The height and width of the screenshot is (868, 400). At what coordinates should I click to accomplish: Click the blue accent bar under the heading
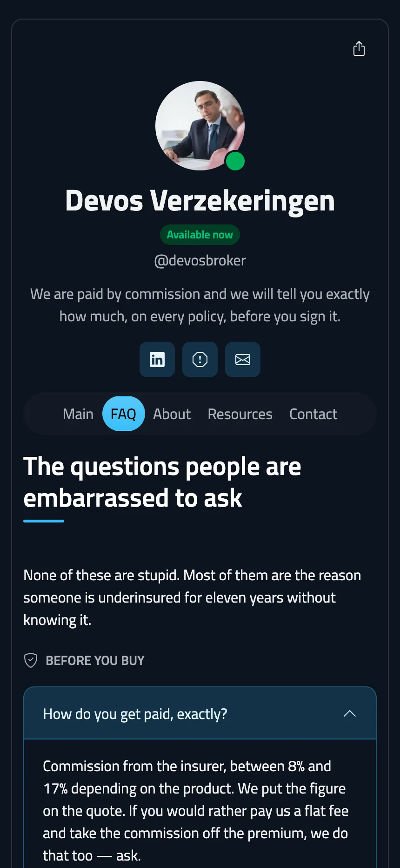[44, 521]
